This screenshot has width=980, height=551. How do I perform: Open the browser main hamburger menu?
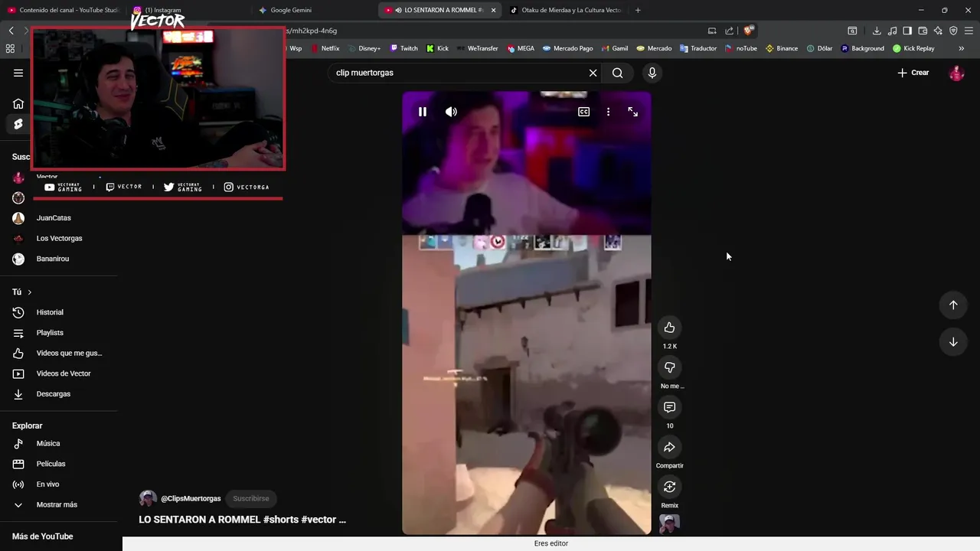(x=969, y=31)
